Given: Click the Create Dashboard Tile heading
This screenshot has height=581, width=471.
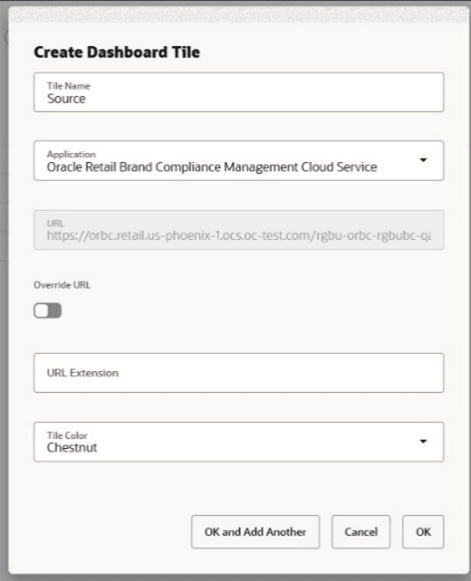Looking at the screenshot, I should coord(117,52).
